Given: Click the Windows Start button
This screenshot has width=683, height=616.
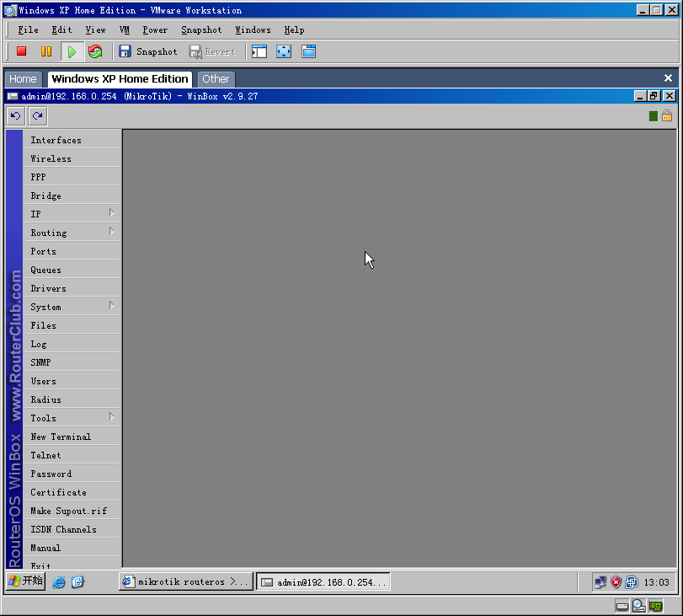Looking at the screenshot, I should (x=26, y=581).
